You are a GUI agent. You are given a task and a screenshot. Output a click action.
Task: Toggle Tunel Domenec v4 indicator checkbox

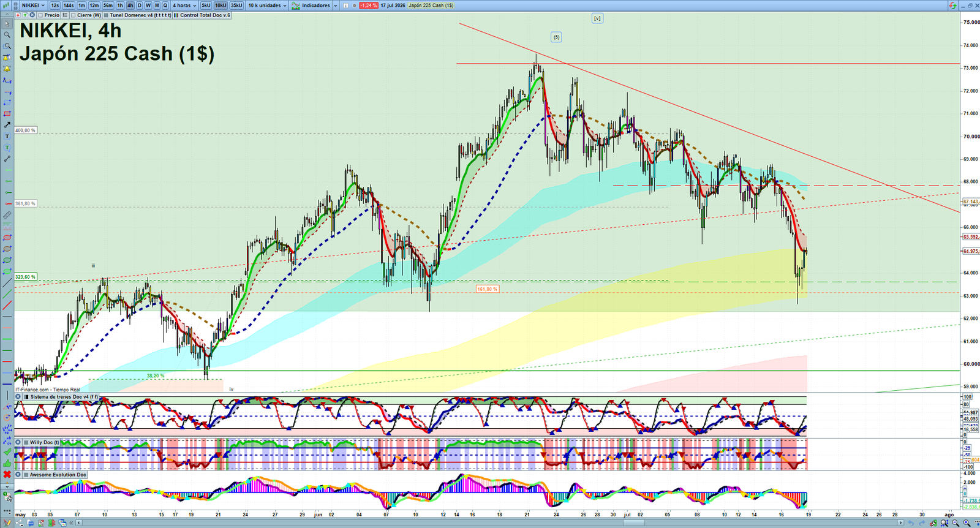(106, 15)
